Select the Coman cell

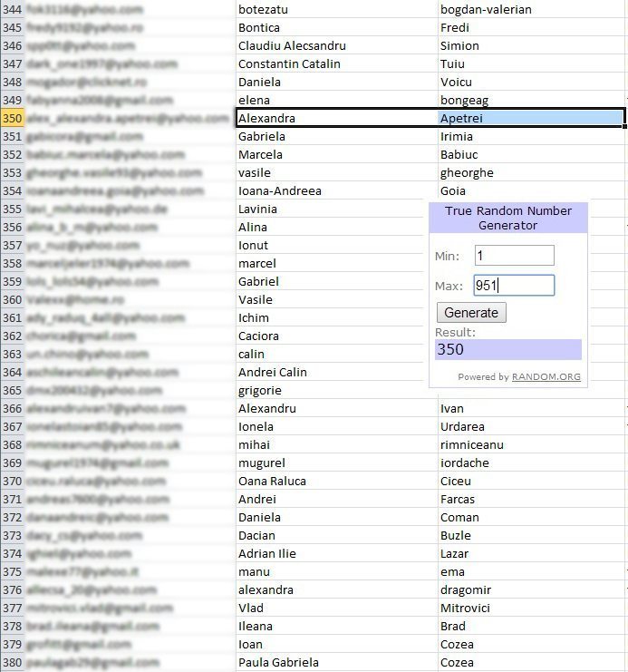coord(531,517)
